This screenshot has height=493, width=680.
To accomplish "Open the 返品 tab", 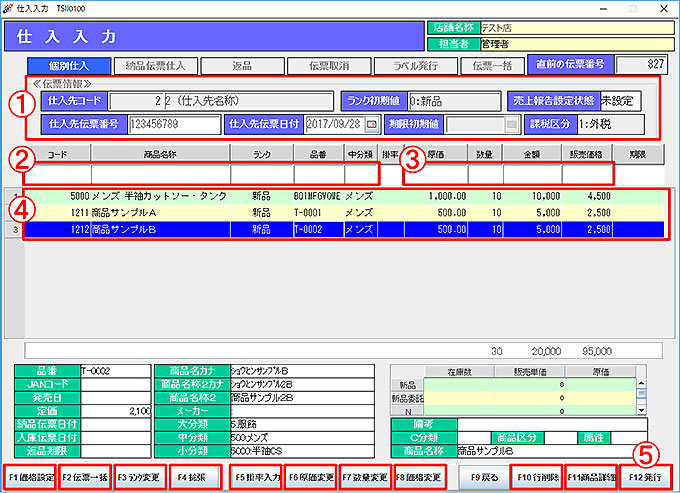I will point(240,66).
